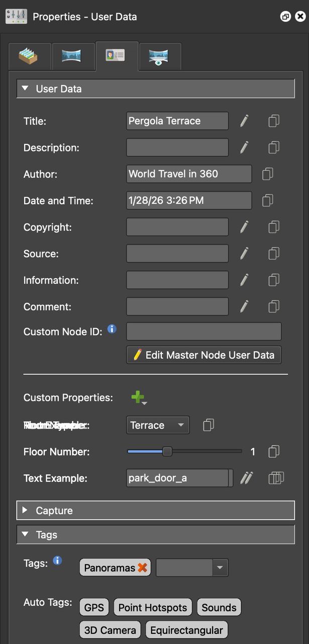Select the User Data tab
Viewport: 309px width, 644px height.
117,55
